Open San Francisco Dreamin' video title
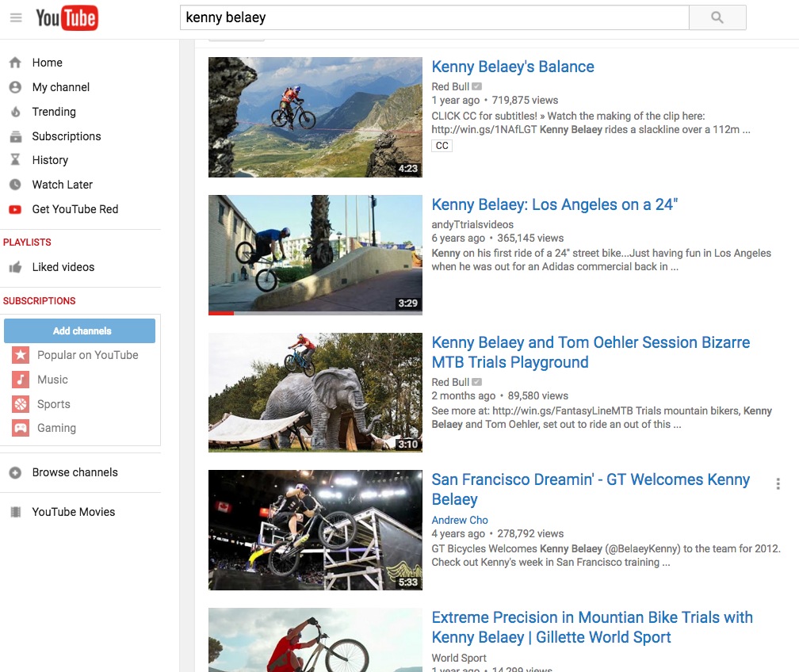The width and height of the screenshot is (799, 672). pyautogui.click(x=591, y=489)
